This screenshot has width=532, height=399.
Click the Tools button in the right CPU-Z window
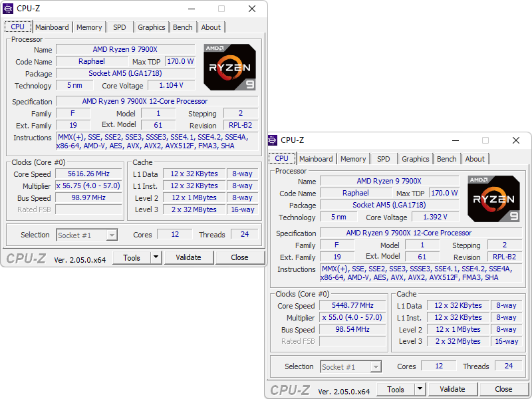(x=396, y=389)
